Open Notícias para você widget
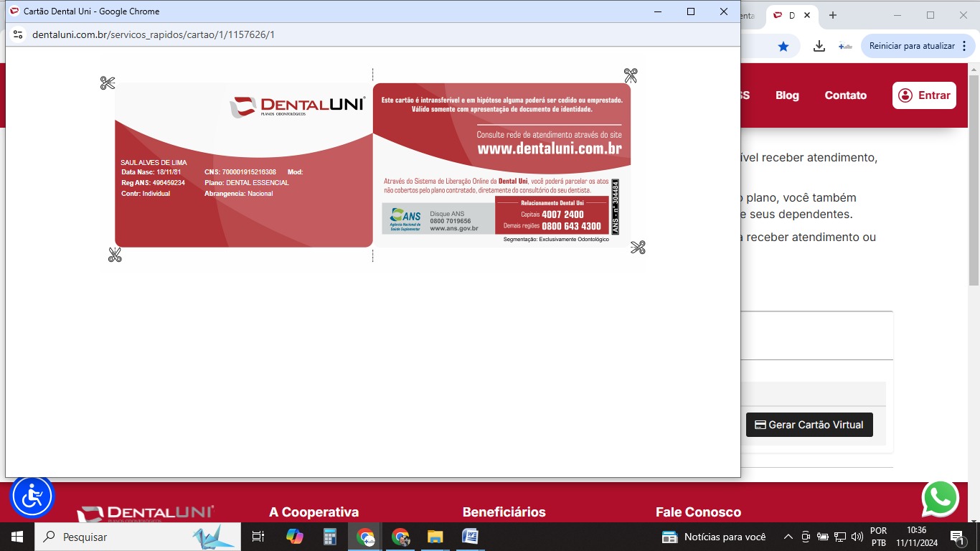Viewport: 980px width, 551px height. tap(714, 537)
